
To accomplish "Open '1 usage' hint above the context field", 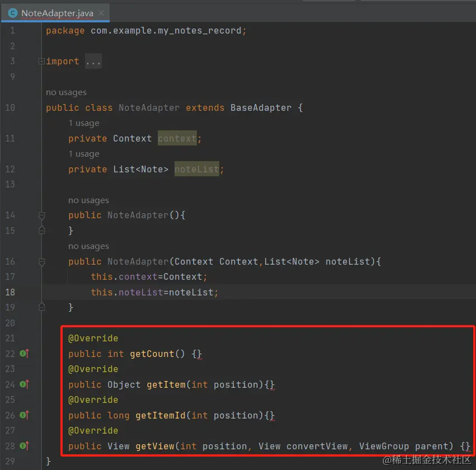I will (x=84, y=123).
